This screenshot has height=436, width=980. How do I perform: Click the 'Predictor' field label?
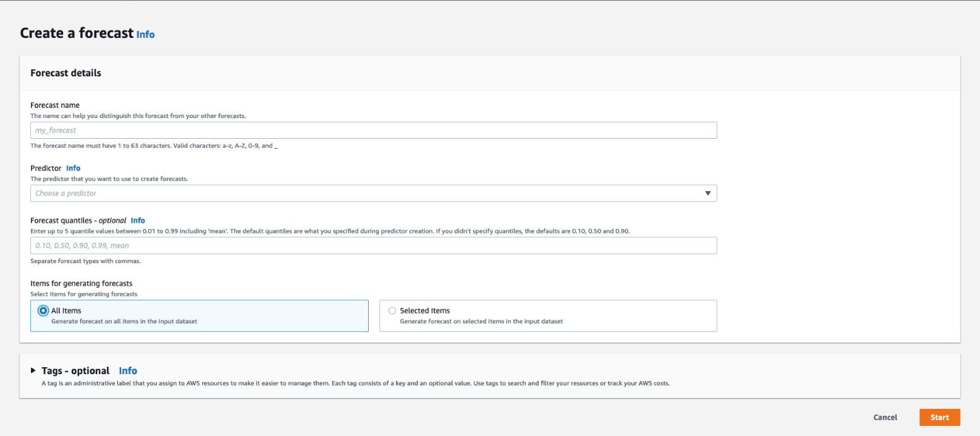coord(45,168)
